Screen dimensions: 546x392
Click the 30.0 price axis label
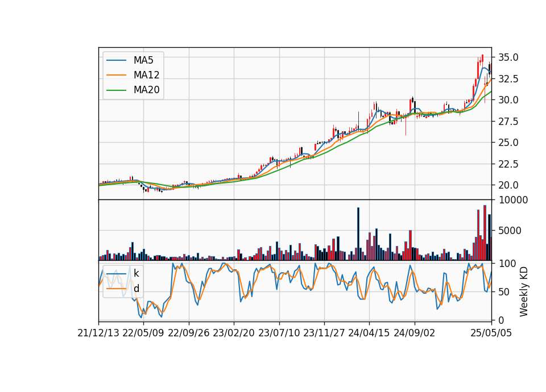[x=508, y=100]
